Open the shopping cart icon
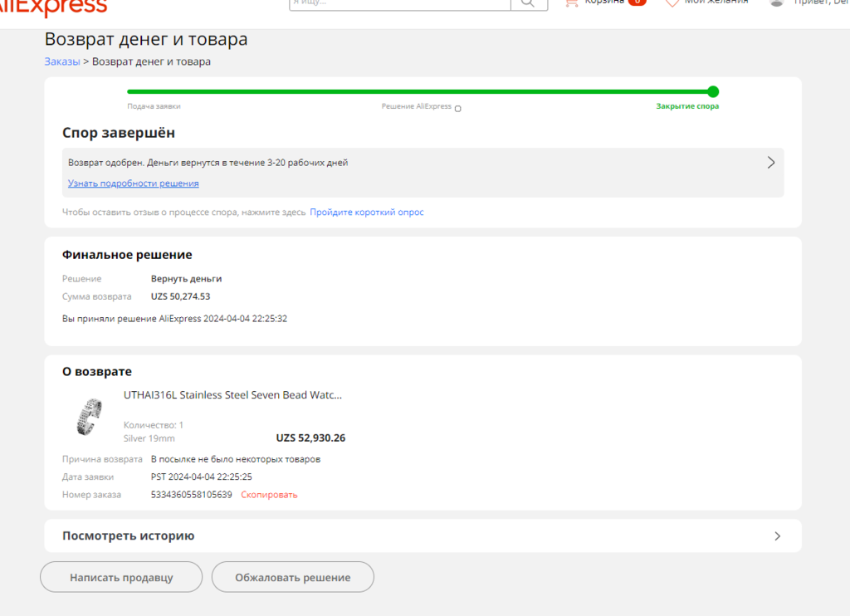 (x=571, y=2)
